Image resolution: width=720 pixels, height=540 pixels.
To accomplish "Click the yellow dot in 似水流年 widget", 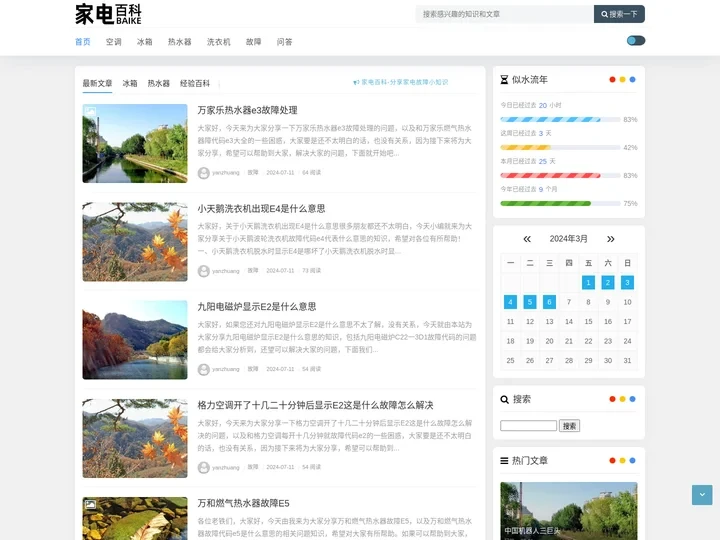I will pyautogui.click(x=622, y=79).
